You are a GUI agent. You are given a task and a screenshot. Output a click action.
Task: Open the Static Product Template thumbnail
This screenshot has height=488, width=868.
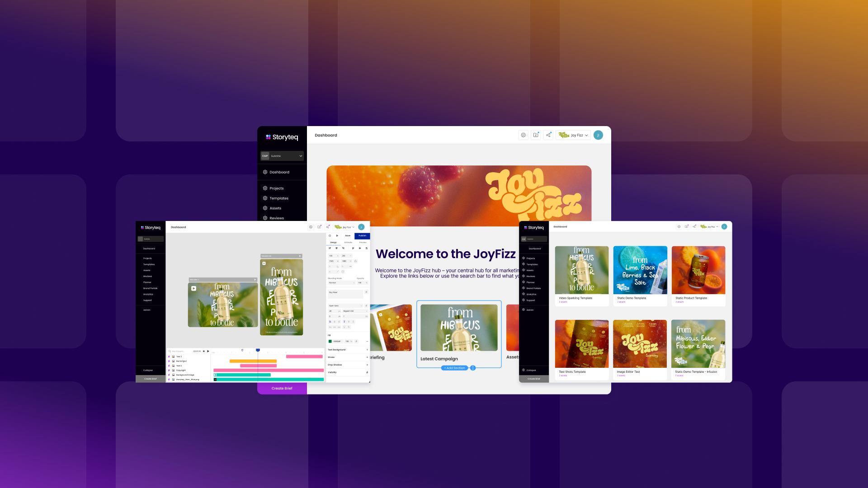(x=698, y=270)
